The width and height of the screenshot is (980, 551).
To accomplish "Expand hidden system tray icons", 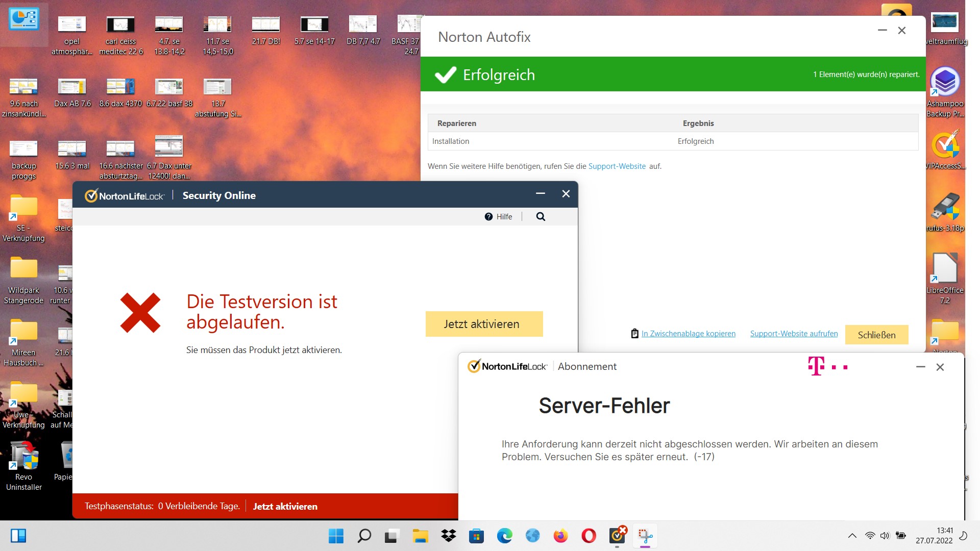I will [852, 536].
